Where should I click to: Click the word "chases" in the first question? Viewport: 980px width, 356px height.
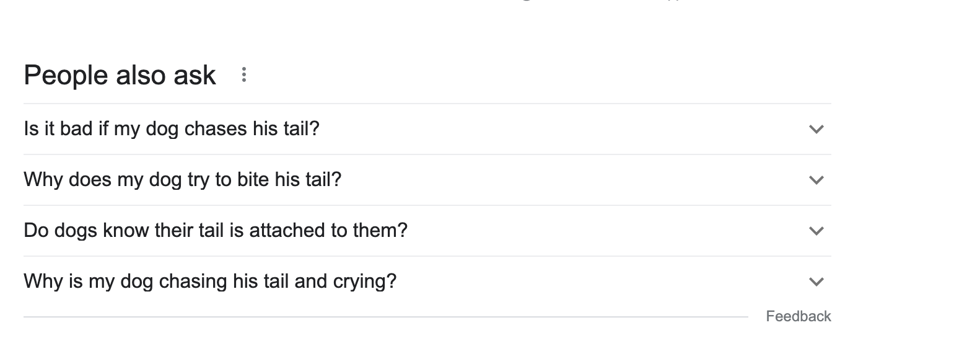tap(216, 129)
